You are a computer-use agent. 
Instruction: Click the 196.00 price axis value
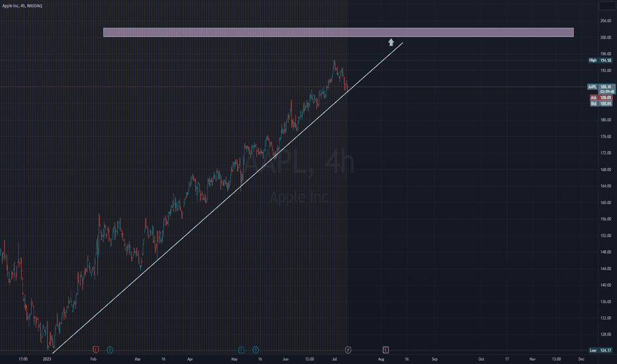click(605, 54)
